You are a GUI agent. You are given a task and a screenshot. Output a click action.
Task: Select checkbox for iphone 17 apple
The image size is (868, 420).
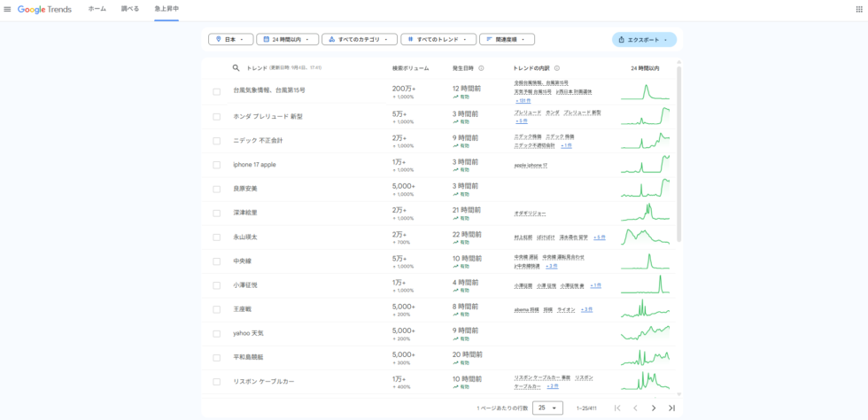216,165
